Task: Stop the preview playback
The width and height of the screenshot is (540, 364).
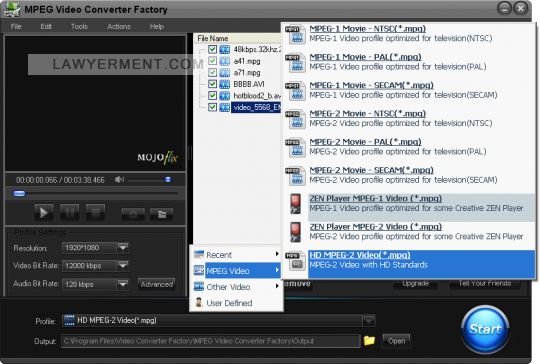Action: [x=95, y=212]
